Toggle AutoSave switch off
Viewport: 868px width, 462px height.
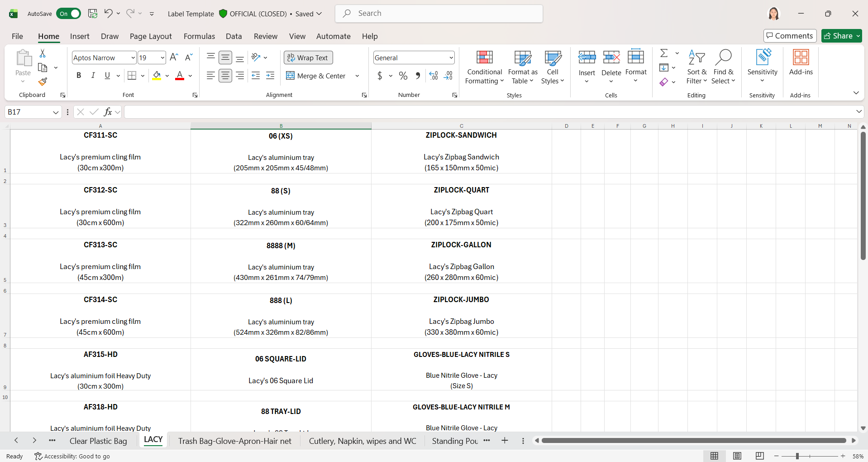pos(69,14)
